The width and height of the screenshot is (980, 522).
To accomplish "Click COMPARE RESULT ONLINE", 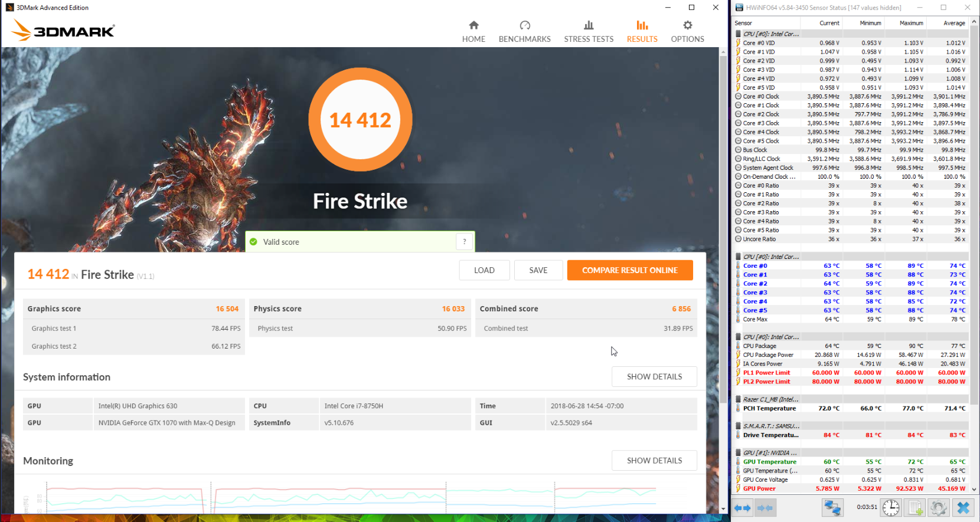I will (x=630, y=270).
